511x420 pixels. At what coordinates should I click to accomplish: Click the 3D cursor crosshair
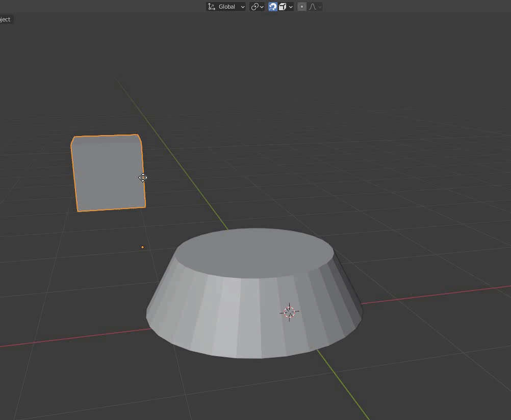click(289, 312)
